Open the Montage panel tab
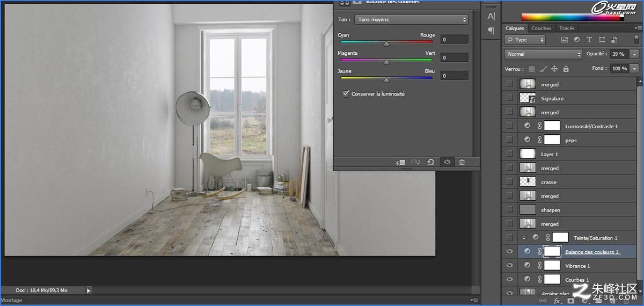Viewport: 644px width, 306px height. pos(11,300)
